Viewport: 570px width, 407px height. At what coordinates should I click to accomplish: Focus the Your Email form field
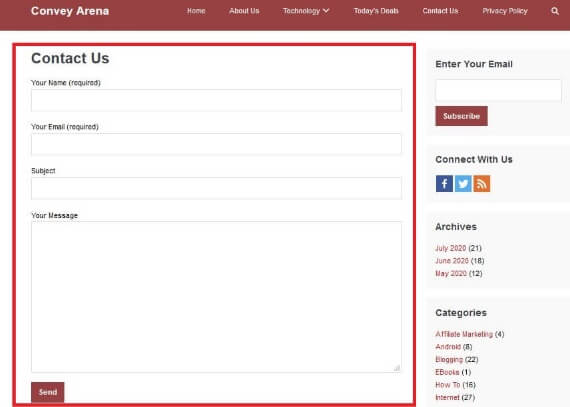coord(216,144)
